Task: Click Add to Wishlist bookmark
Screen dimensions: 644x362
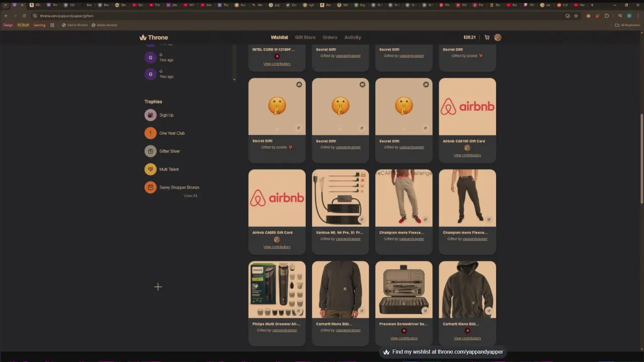Action: pyautogui.click(x=74, y=25)
